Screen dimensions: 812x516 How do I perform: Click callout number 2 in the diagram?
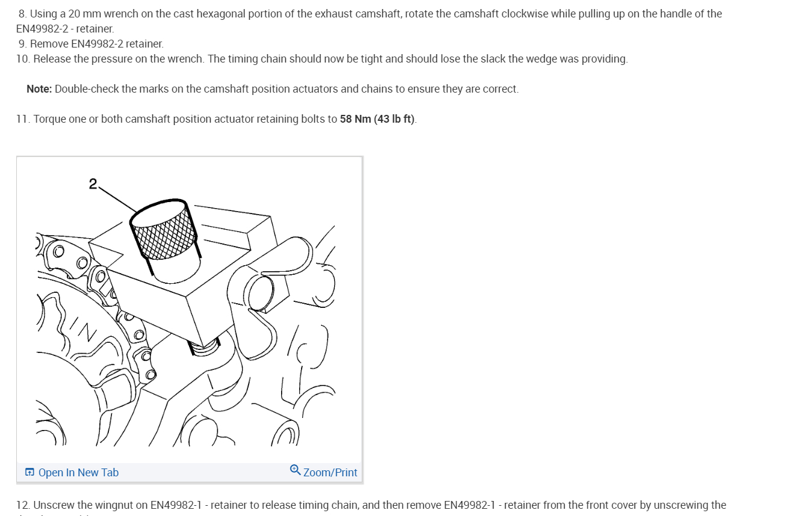(x=93, y=184)
